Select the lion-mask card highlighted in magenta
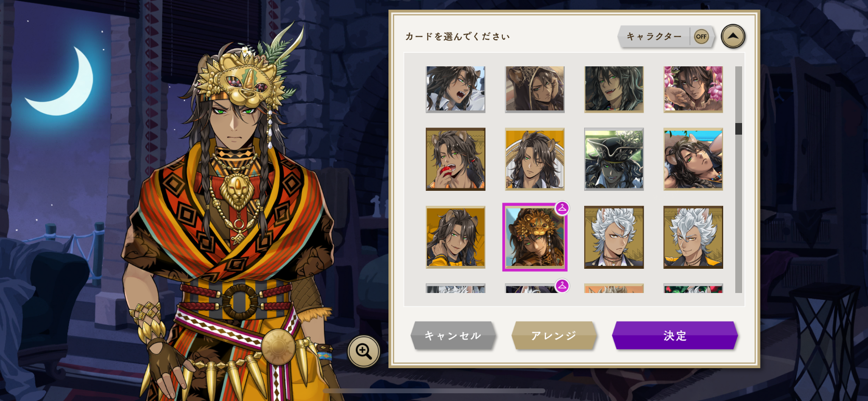Viewport: 868px width, 401px height. click(x=535, y=237)
